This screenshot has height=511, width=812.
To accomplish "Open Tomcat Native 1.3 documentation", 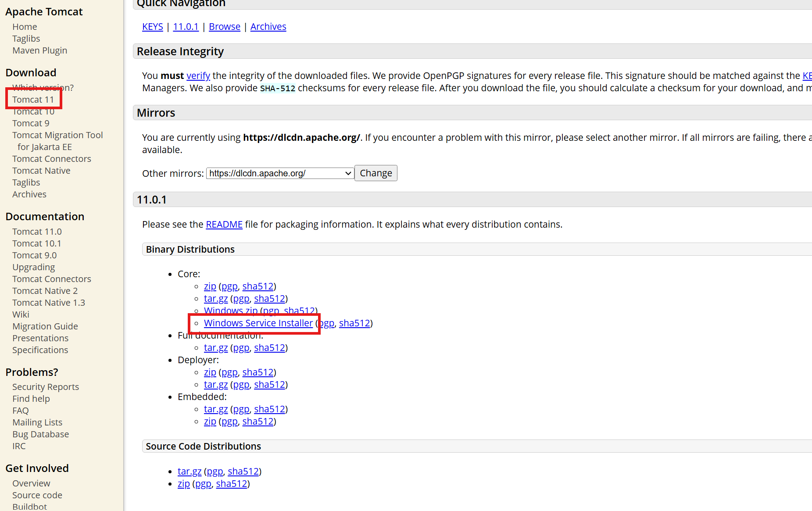I will (x=48, y=303).
